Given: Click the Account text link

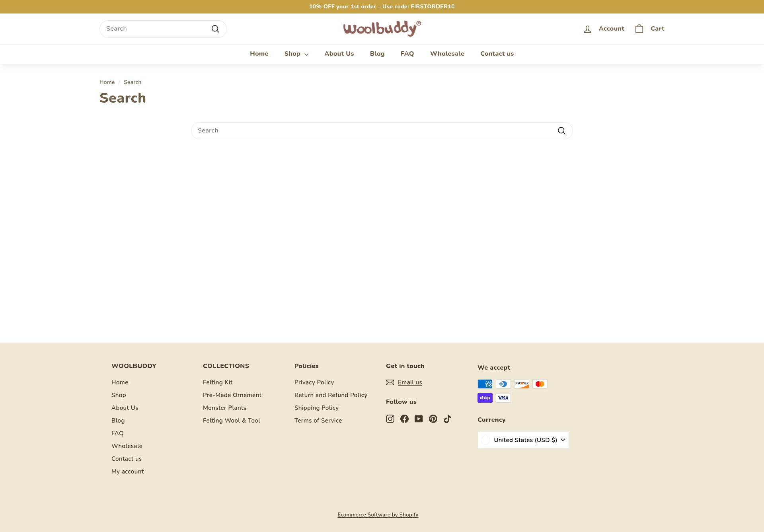Looking at the screenshot, I should pyautogui.click(x=612, y=29).
